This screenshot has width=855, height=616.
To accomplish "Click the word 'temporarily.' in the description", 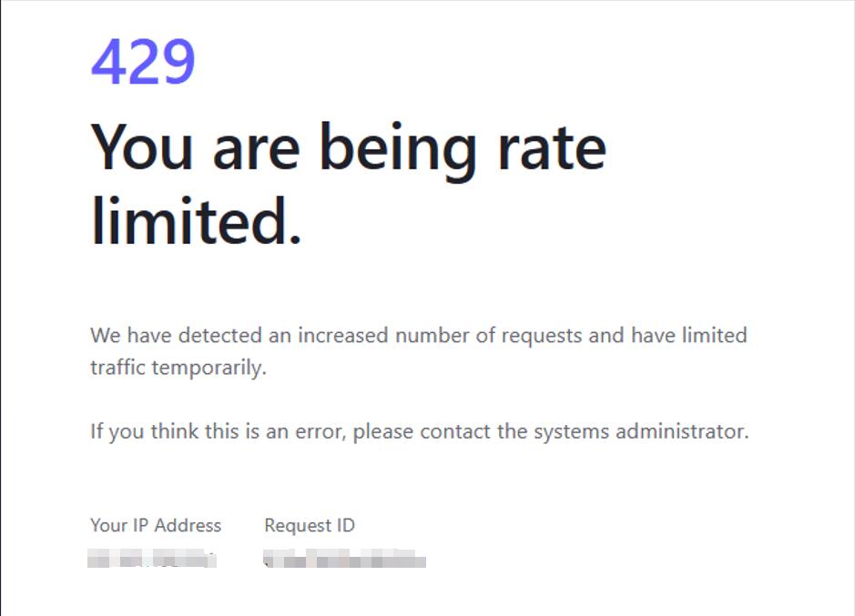I will [x=209, y=369].
